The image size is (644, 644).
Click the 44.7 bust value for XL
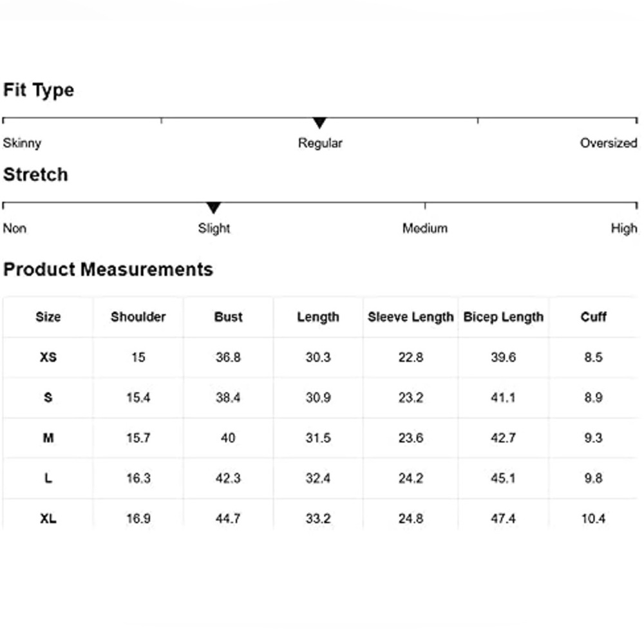point(228,518)
